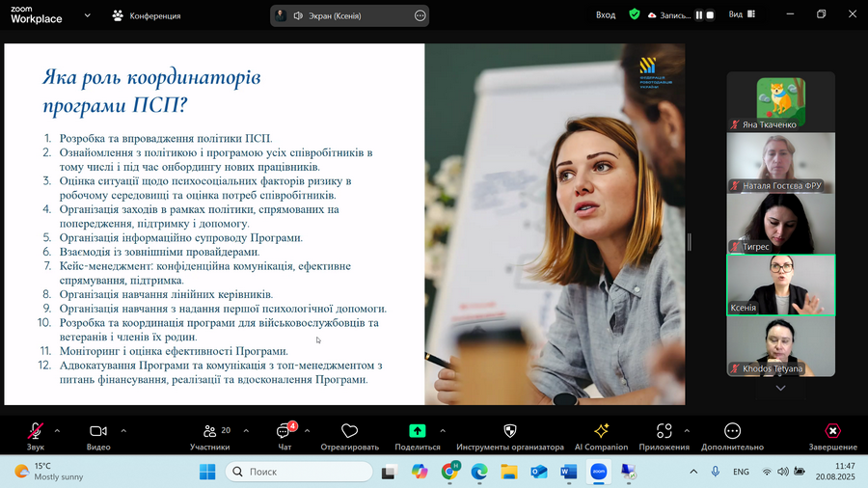Open Инструменты организатора host tools

point(510,431)
